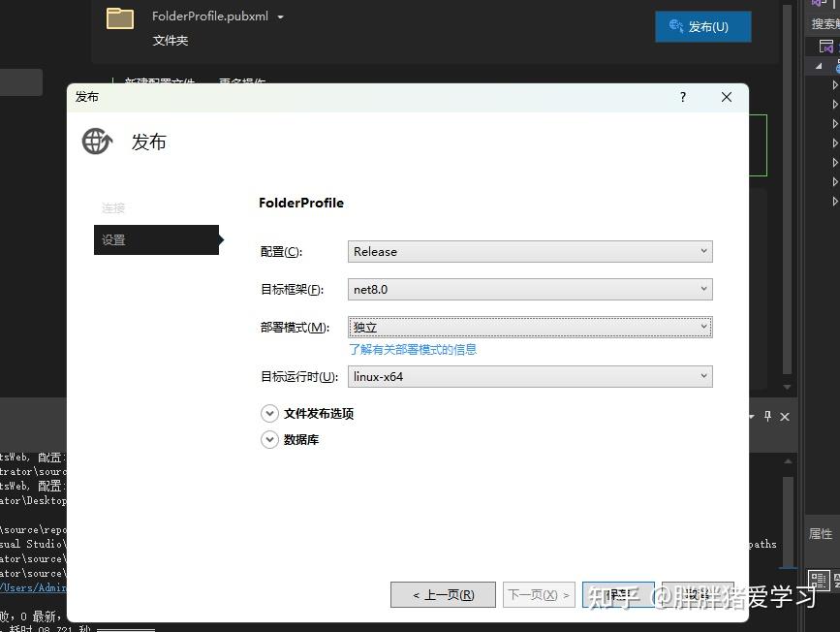Click the folder icon next to FolderProfile.pubxml
The width and height of the screenshot is (840, 632).
pyautogui.click(x=119, y=17)
